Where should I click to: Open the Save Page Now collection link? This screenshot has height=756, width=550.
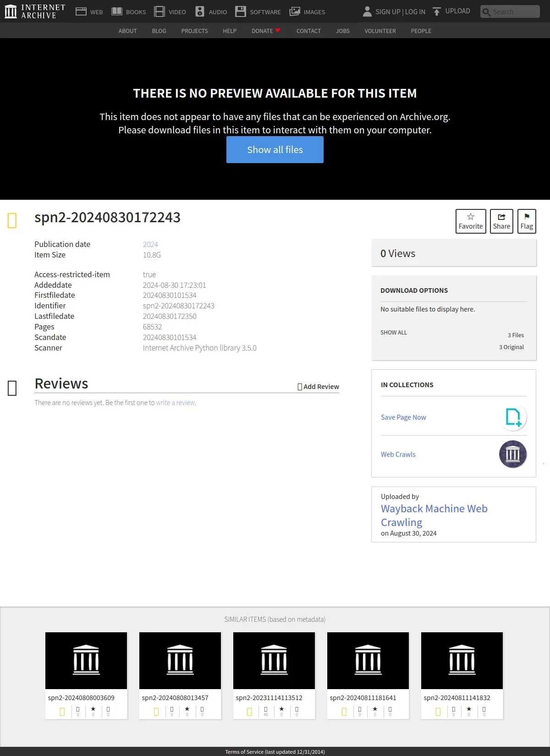coord(403,417)
